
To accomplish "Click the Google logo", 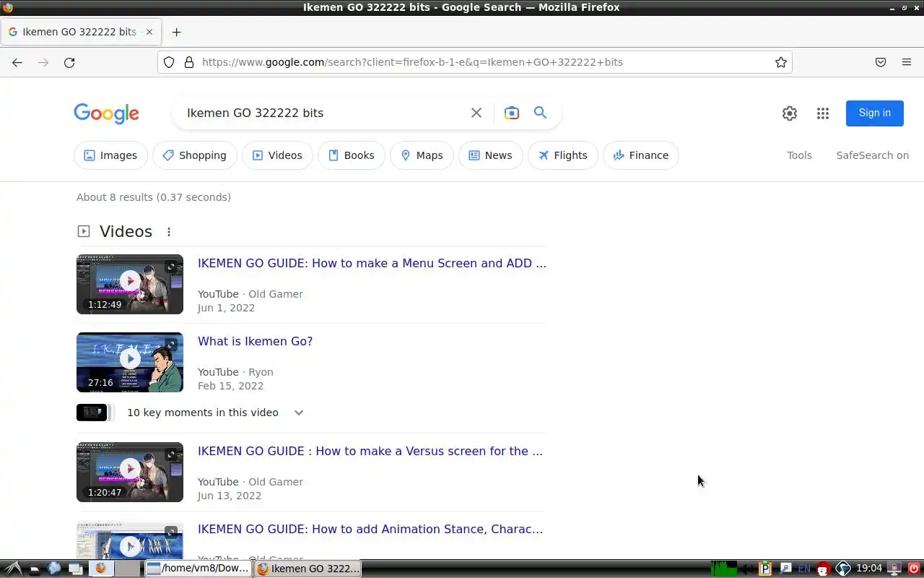I will (x=106, y=113).
